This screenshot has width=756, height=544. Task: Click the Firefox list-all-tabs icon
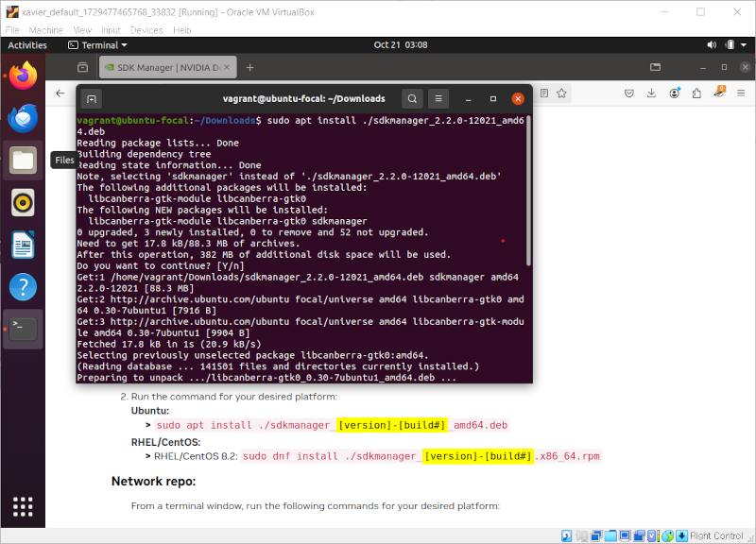click(655, 67)
